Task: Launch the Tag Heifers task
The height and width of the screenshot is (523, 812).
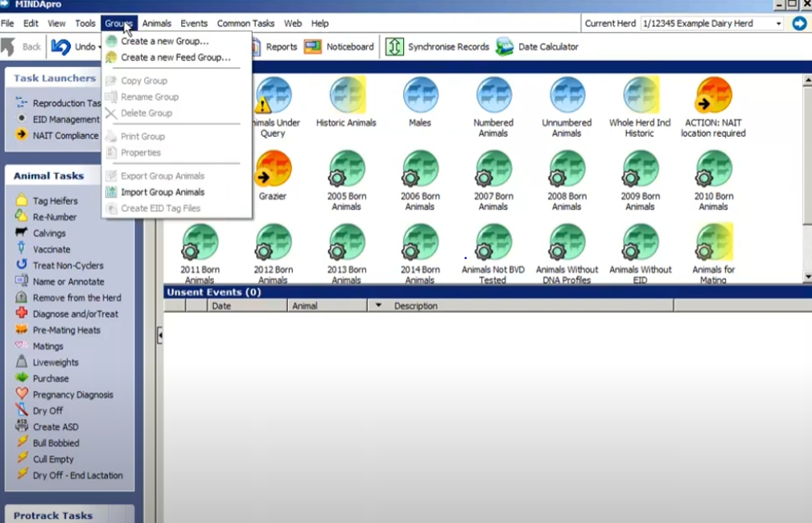Action: tap(55, 201)
